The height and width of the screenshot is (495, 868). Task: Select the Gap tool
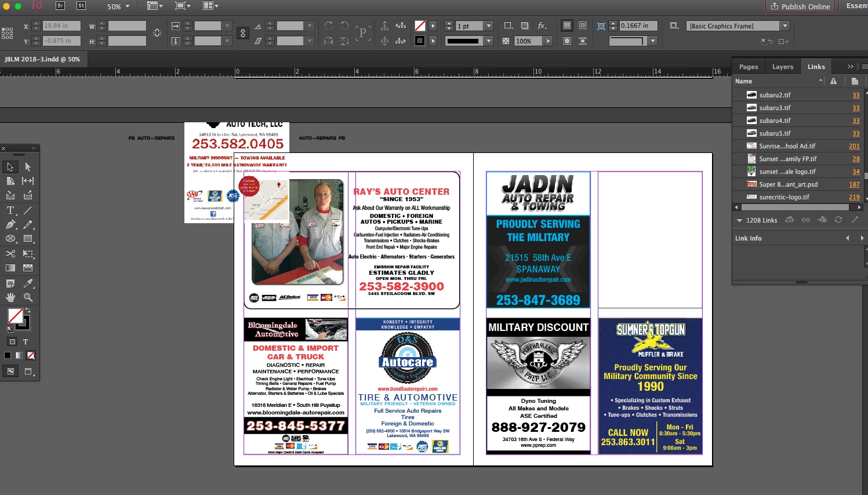[x=28, y=181]
